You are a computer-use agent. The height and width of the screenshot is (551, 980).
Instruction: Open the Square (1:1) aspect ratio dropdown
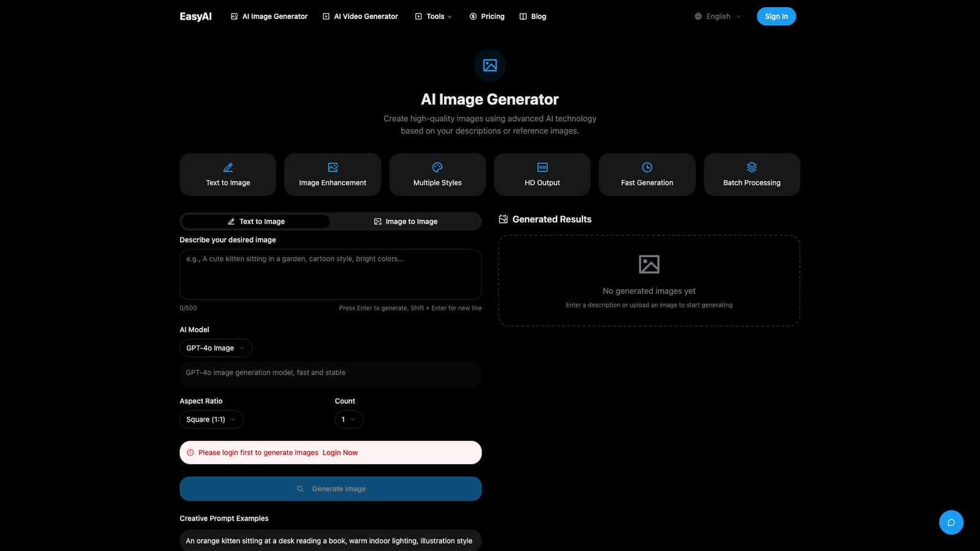click(211, 419)
